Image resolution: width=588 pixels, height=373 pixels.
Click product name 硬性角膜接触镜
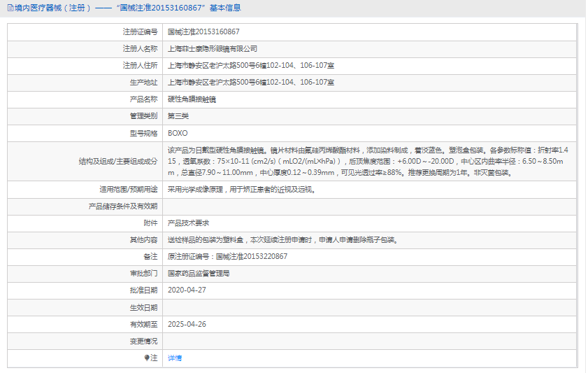point(192,99)
